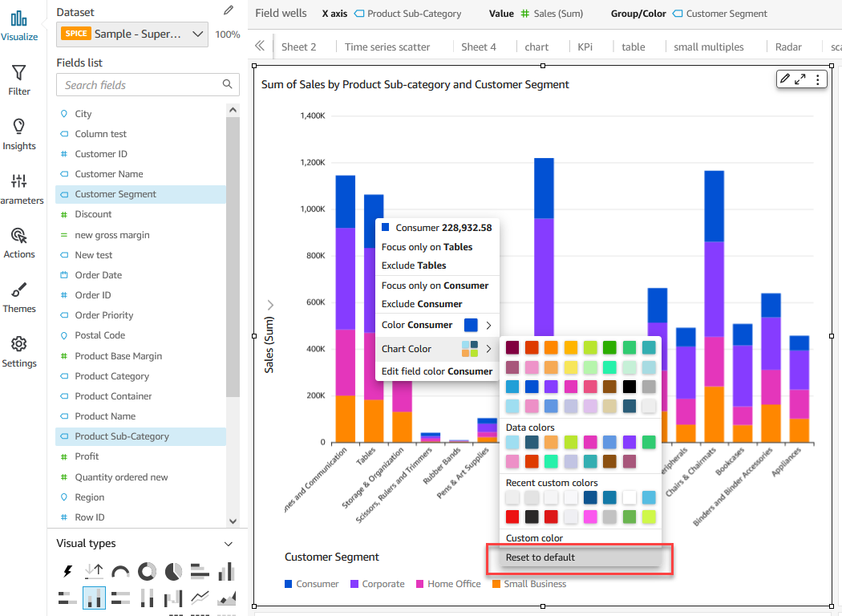
Task: Collapse the Visual types section
Action: click(x=229, y=544)
